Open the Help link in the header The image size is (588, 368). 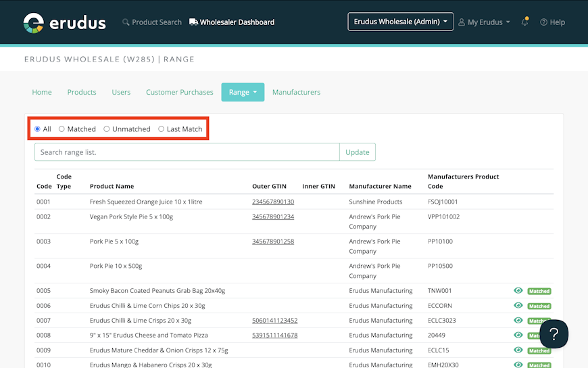tap(552, 22)
